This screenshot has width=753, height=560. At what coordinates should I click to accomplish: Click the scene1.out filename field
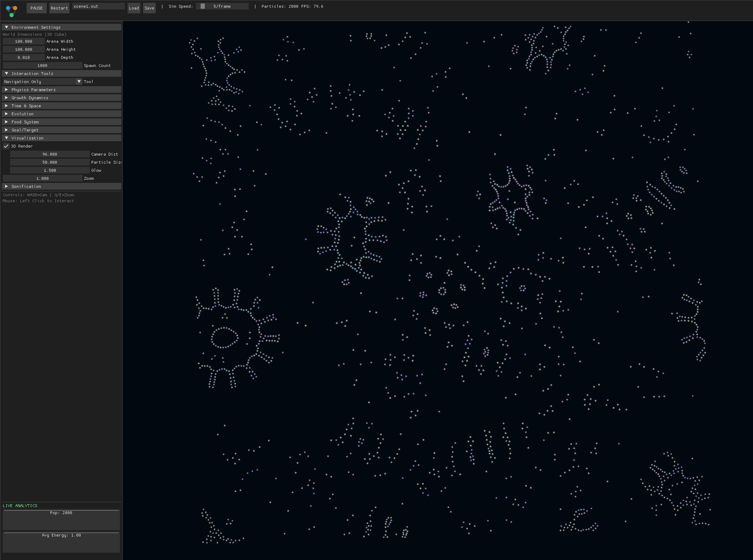(98, 6)
